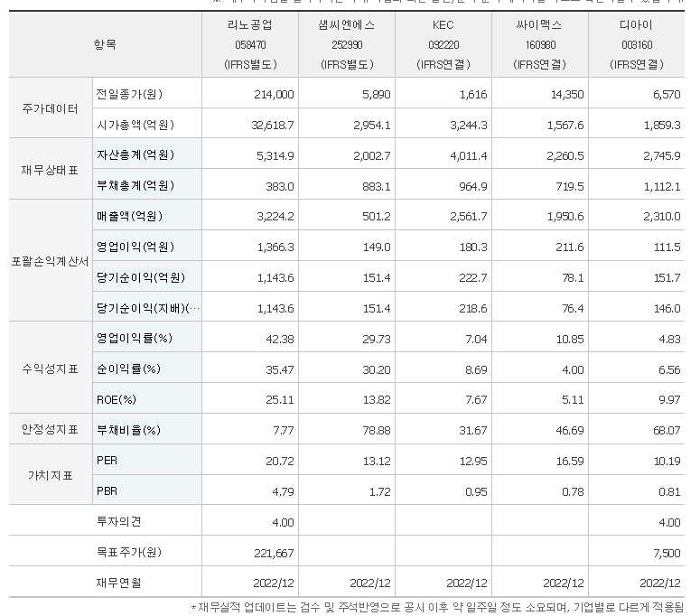Click the 76.4 controlling net income value
The width and height of the screenshot is (700, 616).
coord(573,309)
